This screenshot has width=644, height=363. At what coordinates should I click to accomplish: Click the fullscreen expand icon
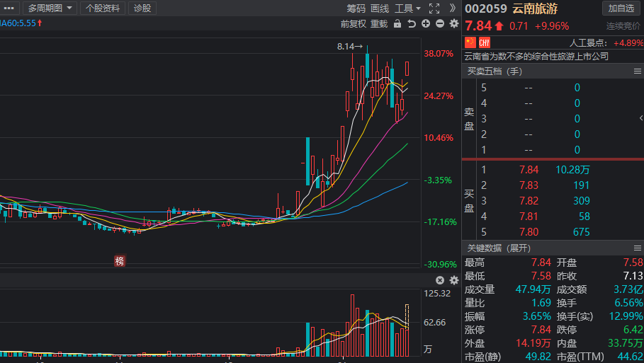click(434, 8)
